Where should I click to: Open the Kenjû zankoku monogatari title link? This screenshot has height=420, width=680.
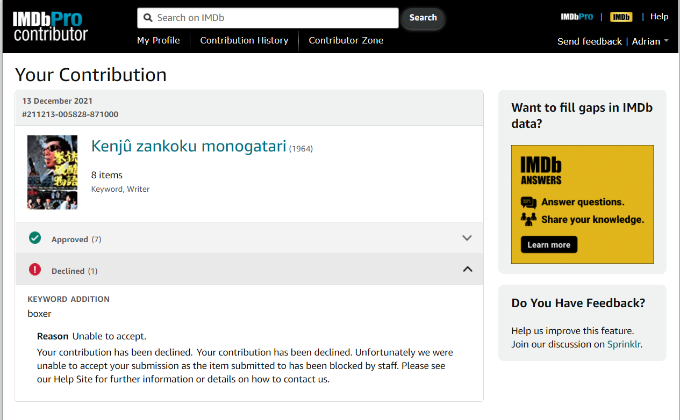tap(189, 146)
